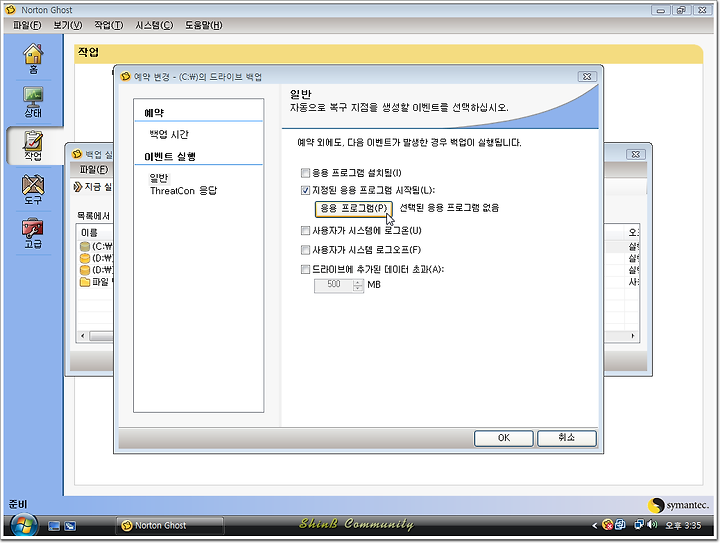720x543 pixels.
Task: Click the 응용 프로그램(P) button
Action: [x=354, y=209]
